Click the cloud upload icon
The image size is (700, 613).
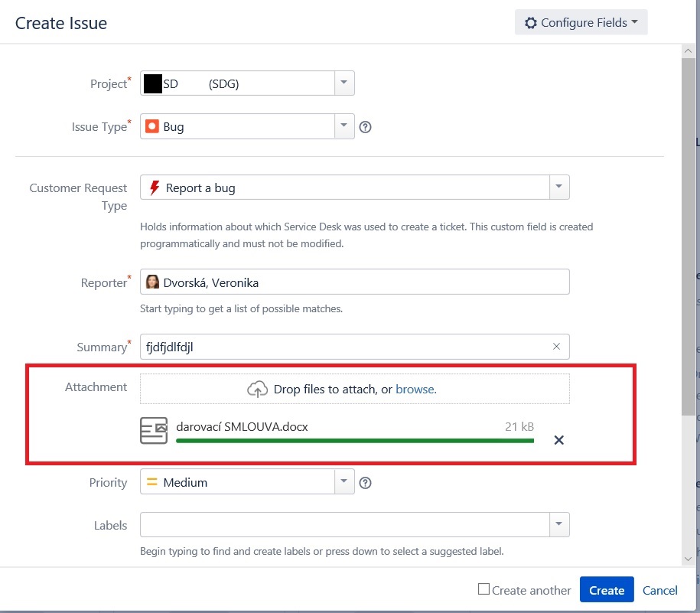(x=258, y=390)
